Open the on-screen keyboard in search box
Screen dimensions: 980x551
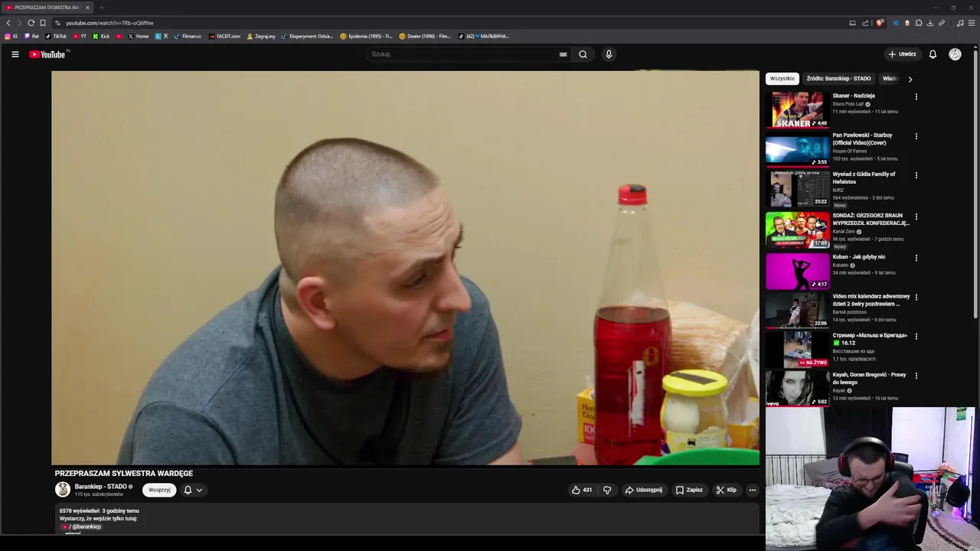click(563, 54)
